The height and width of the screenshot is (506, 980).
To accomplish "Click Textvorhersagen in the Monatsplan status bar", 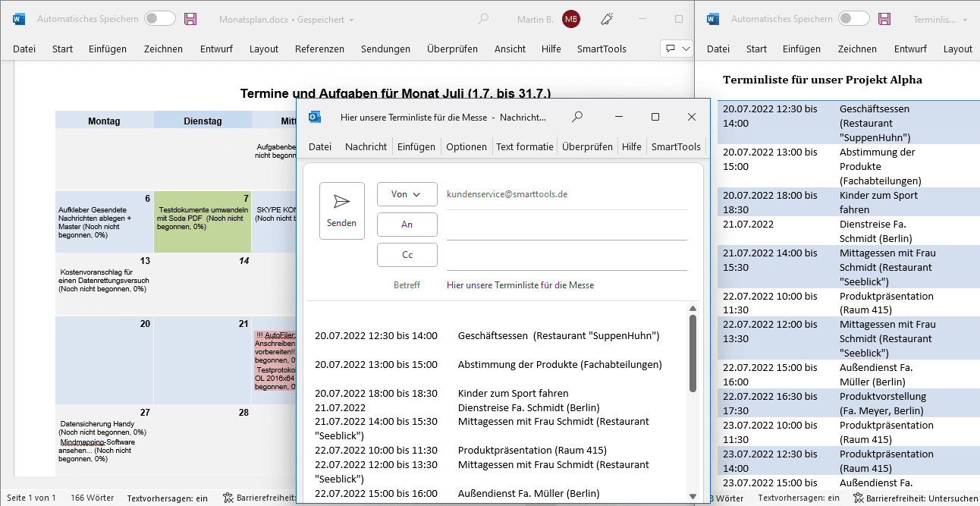I will pos(168,498).
